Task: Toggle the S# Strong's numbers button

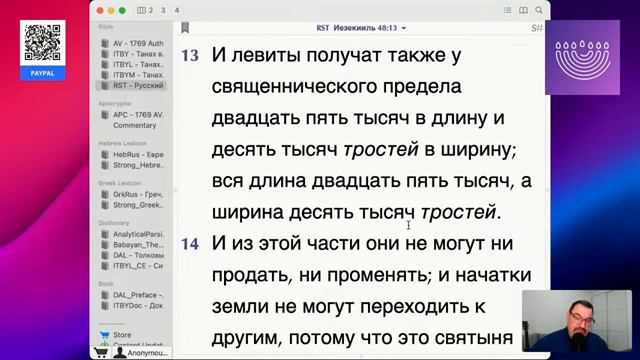Action: click(537, 28)
